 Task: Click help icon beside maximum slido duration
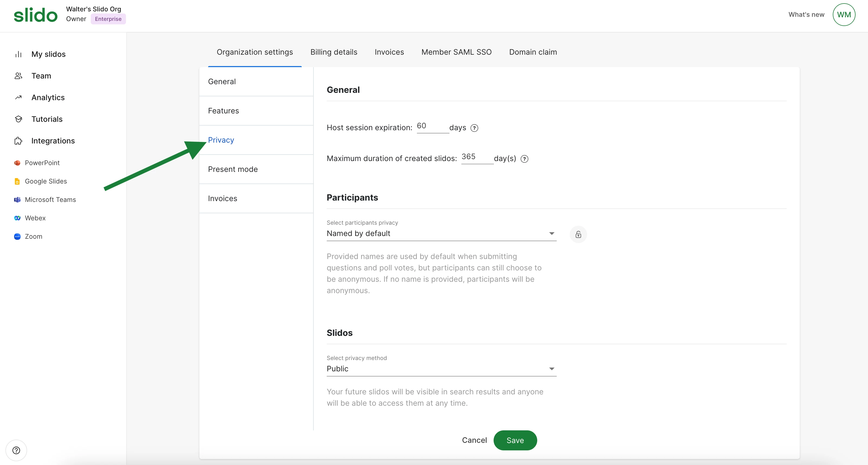(524, 159)
